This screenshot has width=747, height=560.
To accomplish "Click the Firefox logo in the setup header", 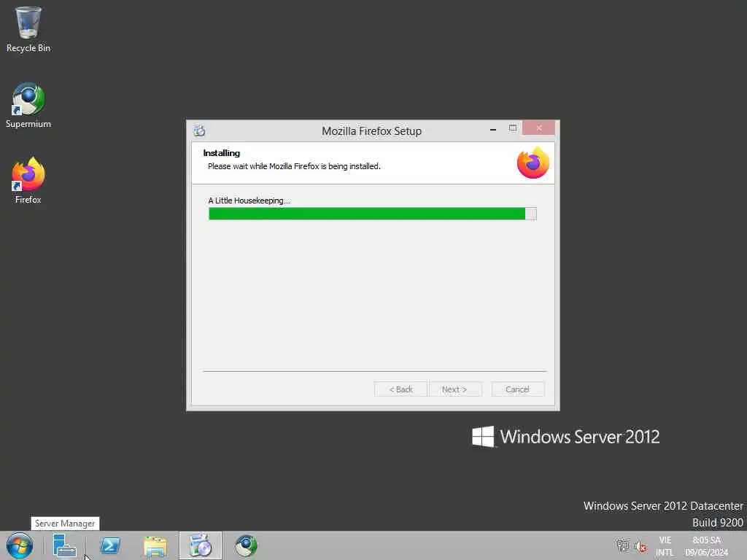I will pos(533,163).
